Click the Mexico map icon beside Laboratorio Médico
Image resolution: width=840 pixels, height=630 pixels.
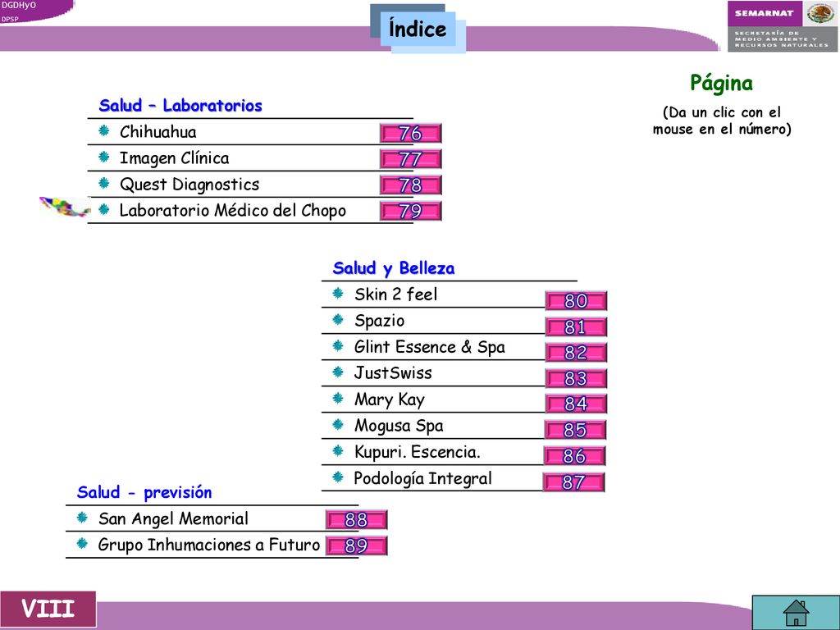pos(64,207)
